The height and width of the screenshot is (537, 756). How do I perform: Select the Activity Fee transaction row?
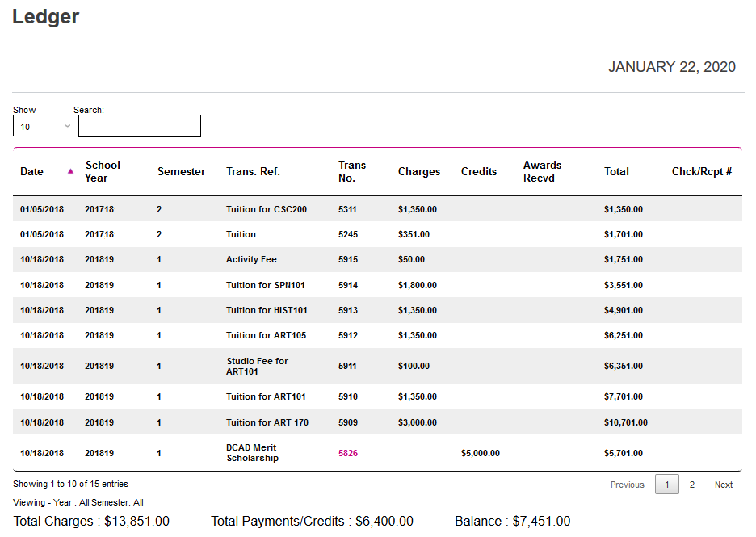pos(251,260)
